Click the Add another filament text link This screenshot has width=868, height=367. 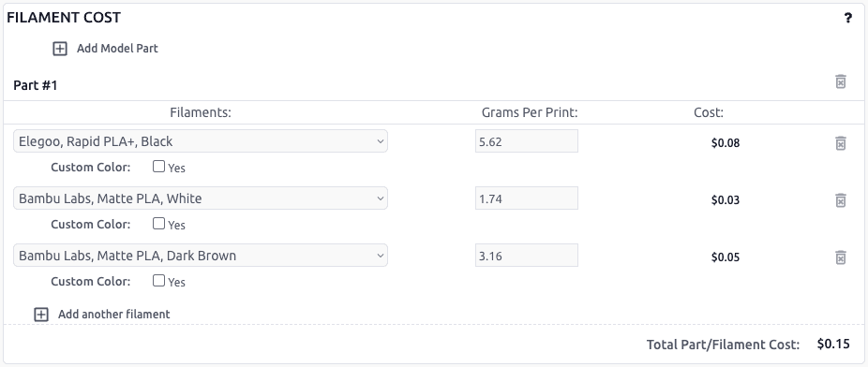(114, 315)
